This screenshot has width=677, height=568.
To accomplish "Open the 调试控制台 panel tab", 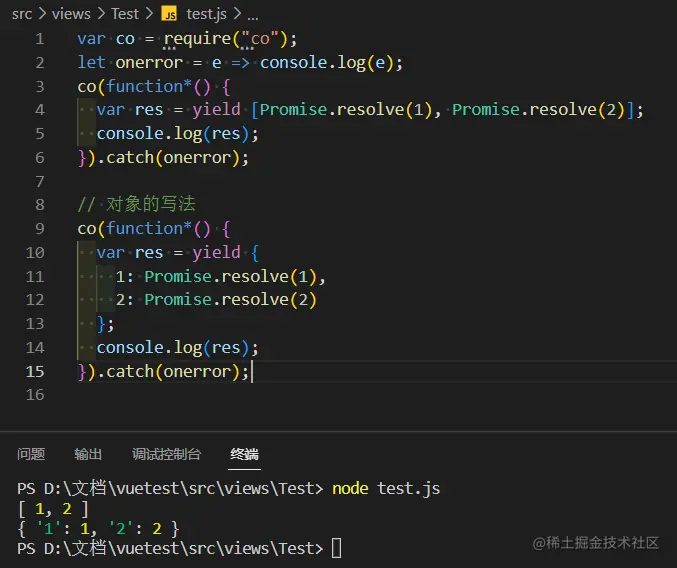I will 166,454.
